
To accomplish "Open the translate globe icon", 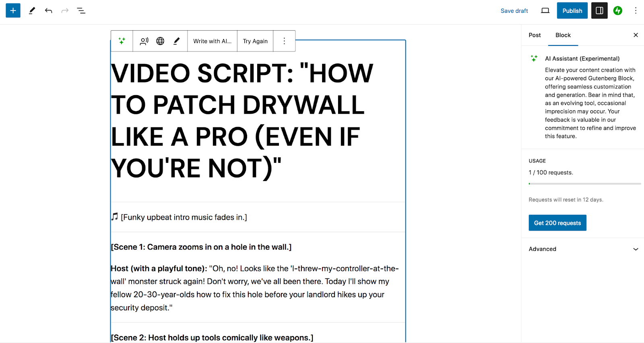I will click(160, 41).
